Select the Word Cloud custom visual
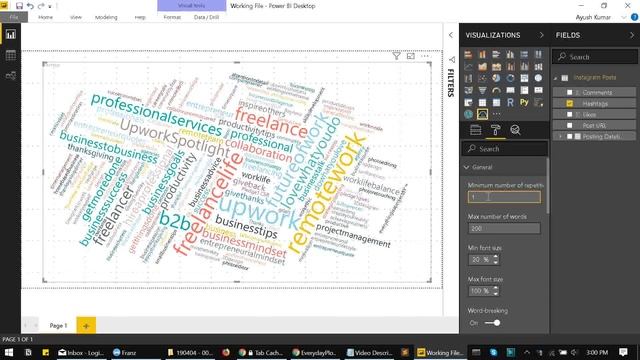 coord(482,114)
